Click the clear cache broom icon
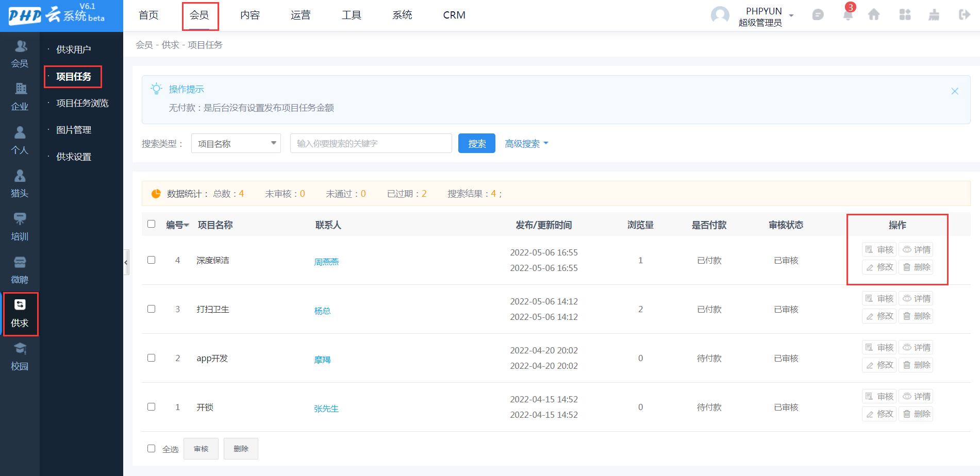Screen dimensions: 980x476 (934, 14)
